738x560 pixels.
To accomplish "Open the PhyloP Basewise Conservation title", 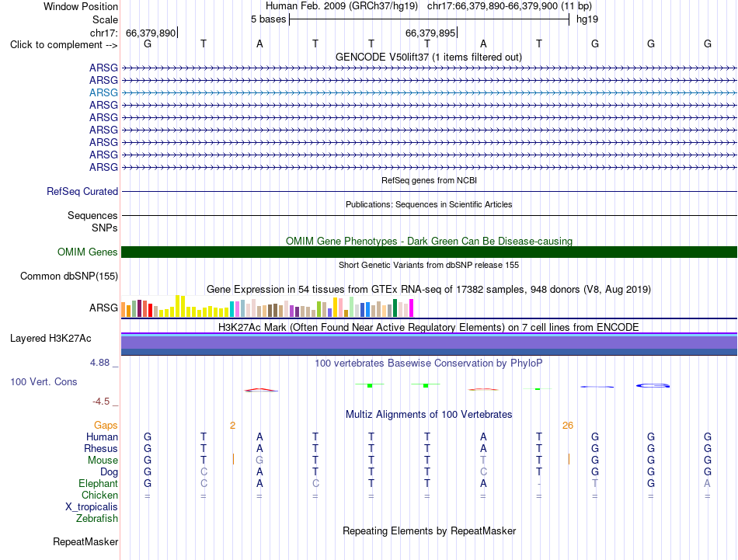I will tap(429, 363).
